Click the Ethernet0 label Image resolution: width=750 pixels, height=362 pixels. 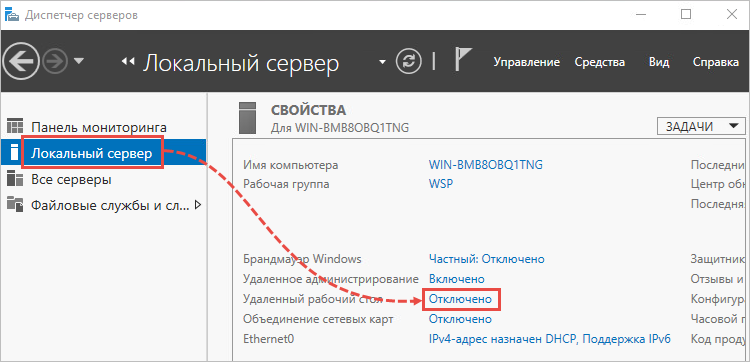(x=268, y=339)
